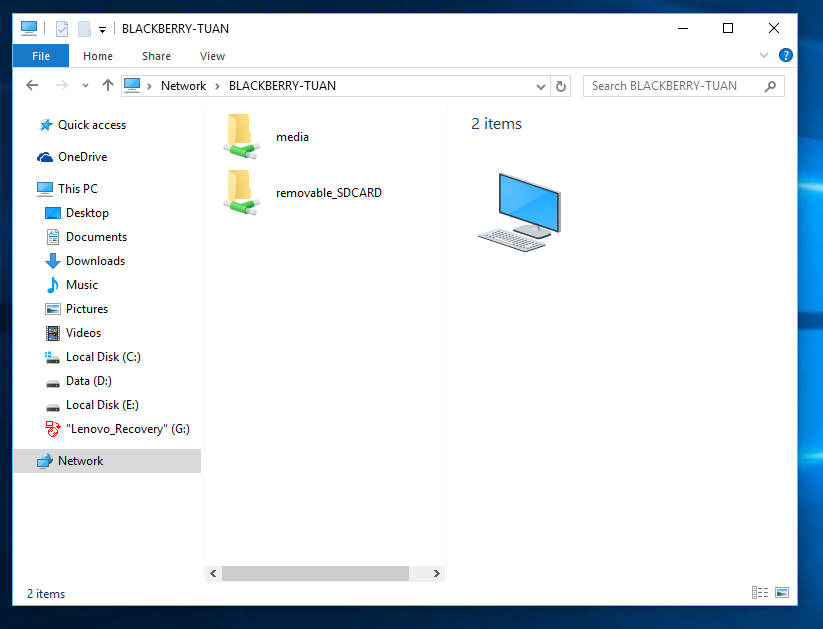The width and height of the screenshot is (823, 629).
Task: Open the ribbon Help question mark icon
Action: click(x=786, y=56)
